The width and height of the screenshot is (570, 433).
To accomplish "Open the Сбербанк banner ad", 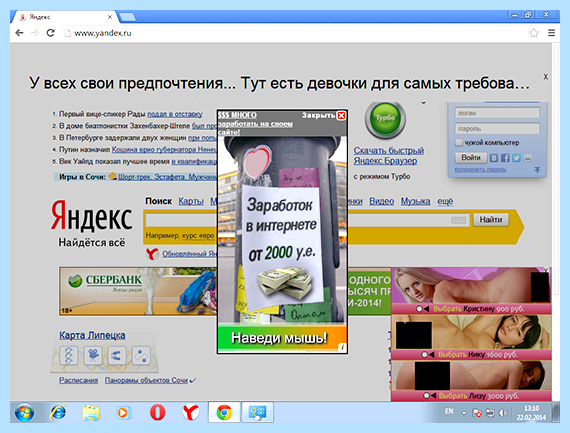I will click(138, 291).
